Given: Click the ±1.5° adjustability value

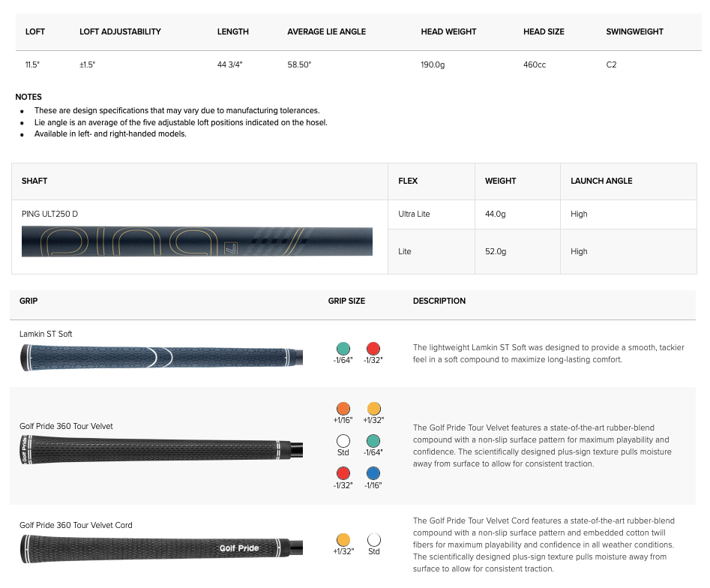Looking at the screenshot, I should [88, 64].
